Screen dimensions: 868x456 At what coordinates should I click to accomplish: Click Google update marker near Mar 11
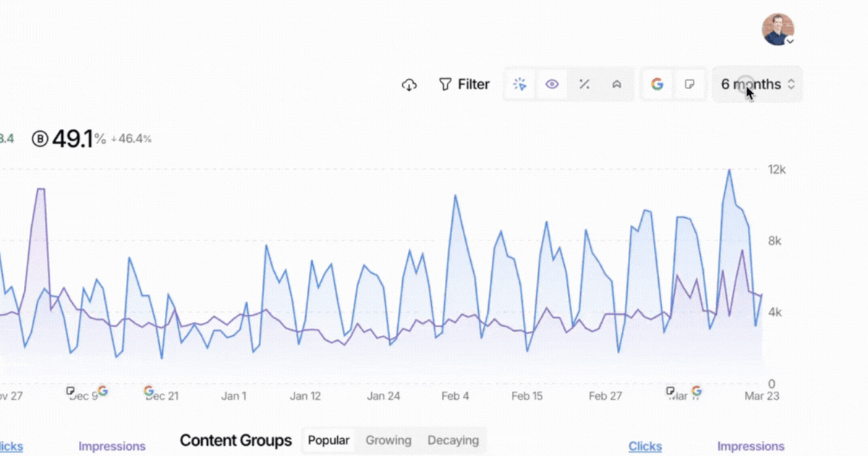(x=697, y=391)
